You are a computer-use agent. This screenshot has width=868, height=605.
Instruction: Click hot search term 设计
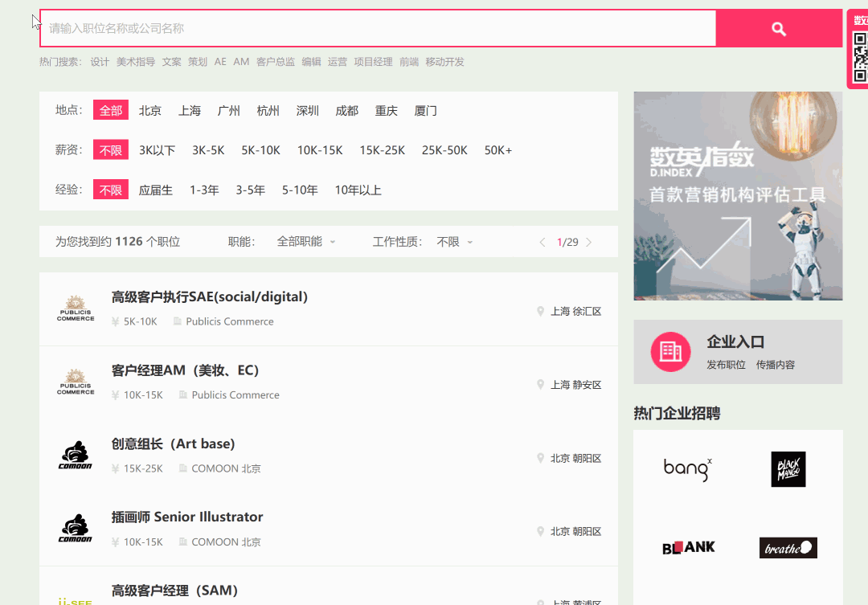100,61
